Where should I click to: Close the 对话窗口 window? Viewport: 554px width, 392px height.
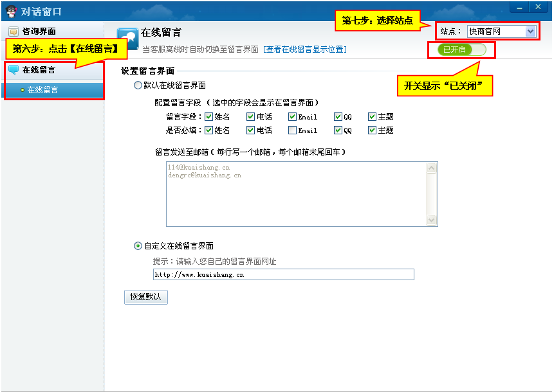point(538,6)
